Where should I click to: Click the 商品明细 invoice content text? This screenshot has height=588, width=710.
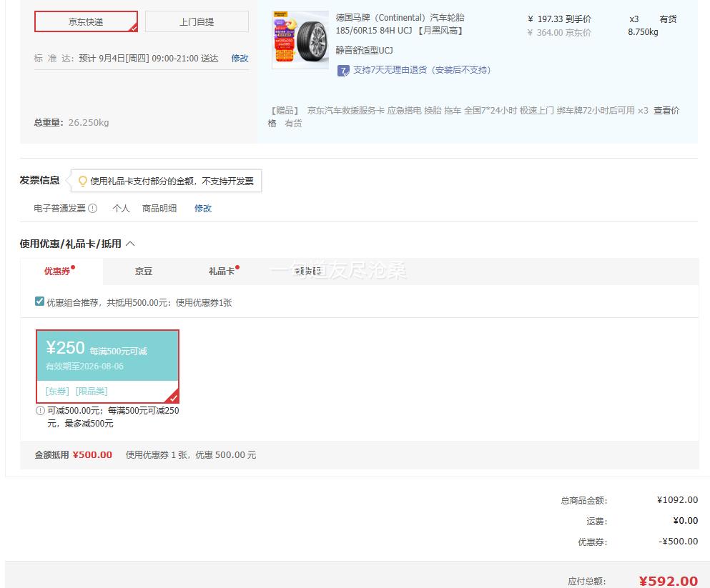pos(159,208)
